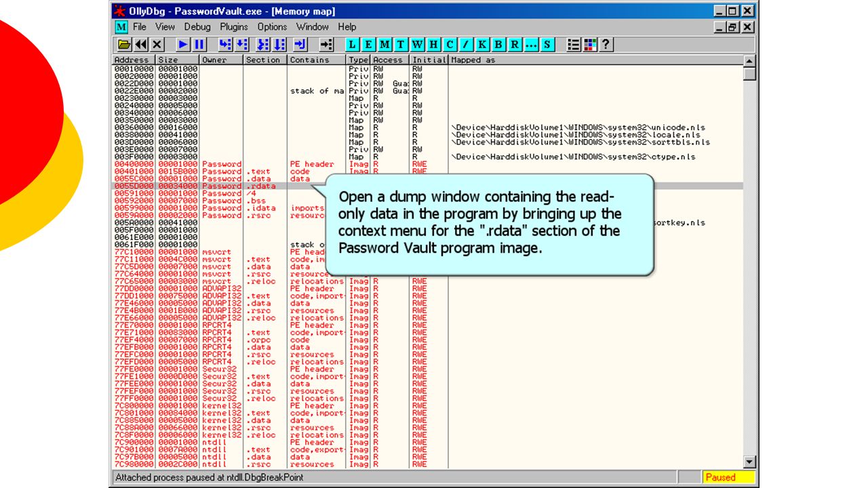Show CPU window with C button

[x=450, y=45]
